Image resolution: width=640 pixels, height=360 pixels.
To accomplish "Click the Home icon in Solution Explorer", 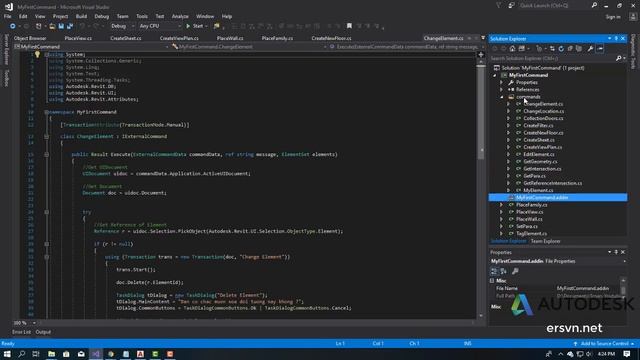I will pos(512,49).
